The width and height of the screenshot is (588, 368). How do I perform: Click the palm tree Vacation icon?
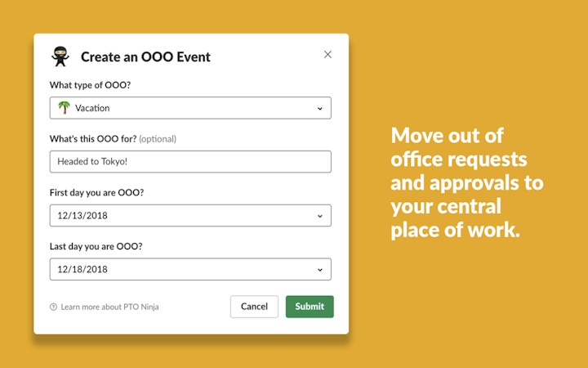pos(64,107)
